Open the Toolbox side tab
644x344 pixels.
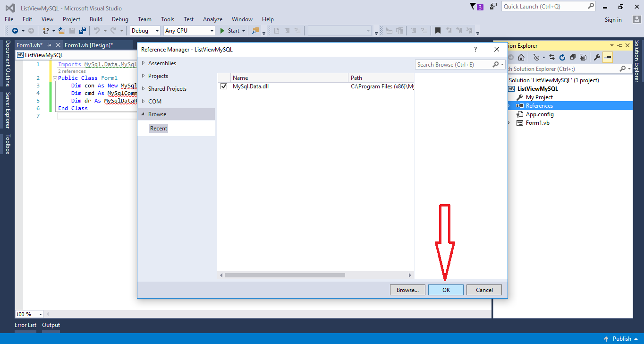pos(8,144)
